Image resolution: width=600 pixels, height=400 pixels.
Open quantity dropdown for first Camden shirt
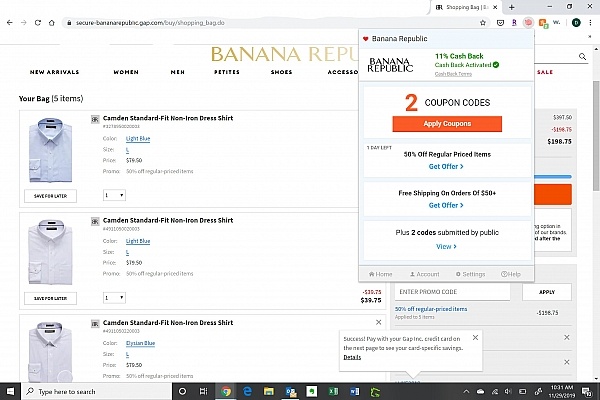[x=115, y=196]
